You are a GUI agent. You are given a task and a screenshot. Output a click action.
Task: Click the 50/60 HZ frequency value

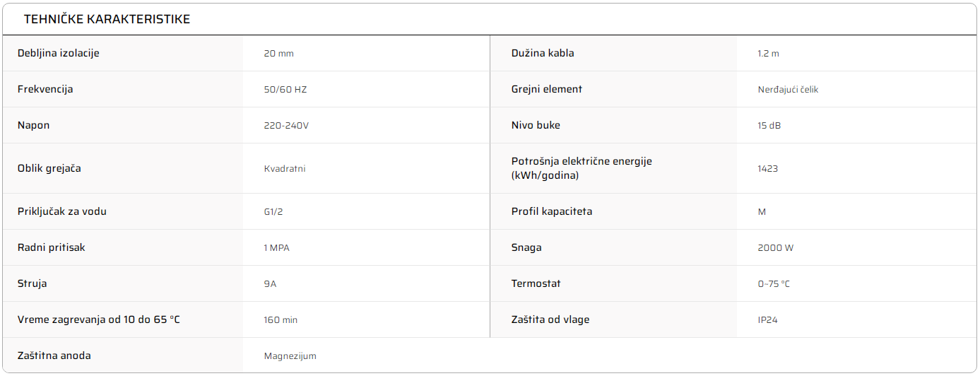285,90
